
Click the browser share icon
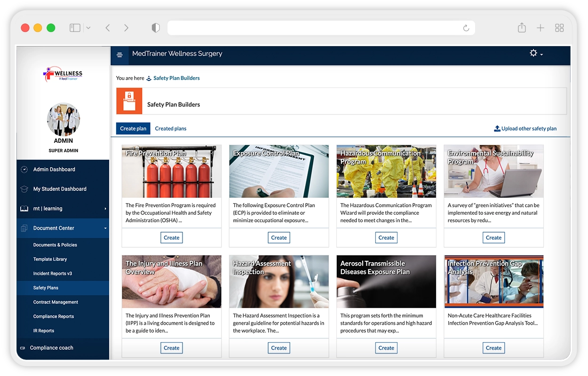(x=522, y=28)
